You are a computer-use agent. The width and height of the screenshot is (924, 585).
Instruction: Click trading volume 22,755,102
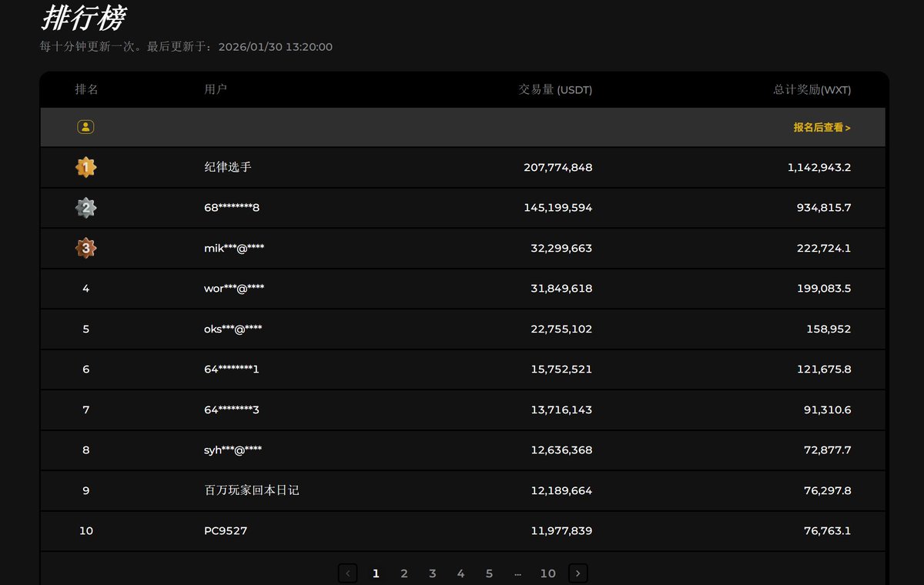pyautogui.click(x=561, y=329)
